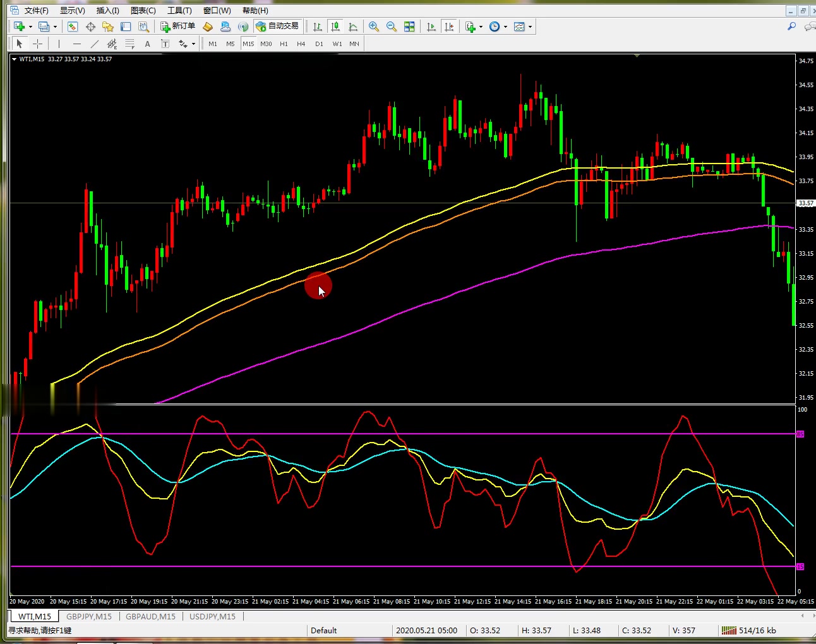Click the search magnifier icon top right
This screenshot has width=816, height=644.
pyautogui.click(x=791, y=27)
